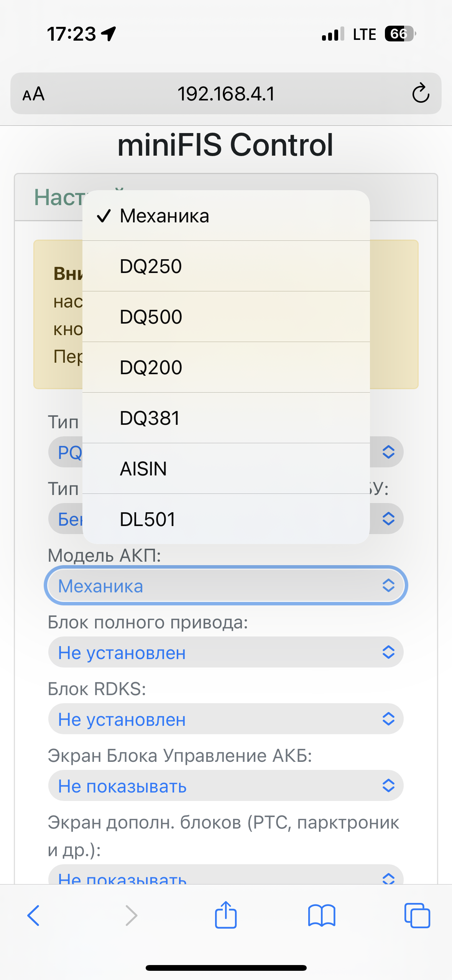
Task: Open the Safari tabs overview icon
Action: 417,916
